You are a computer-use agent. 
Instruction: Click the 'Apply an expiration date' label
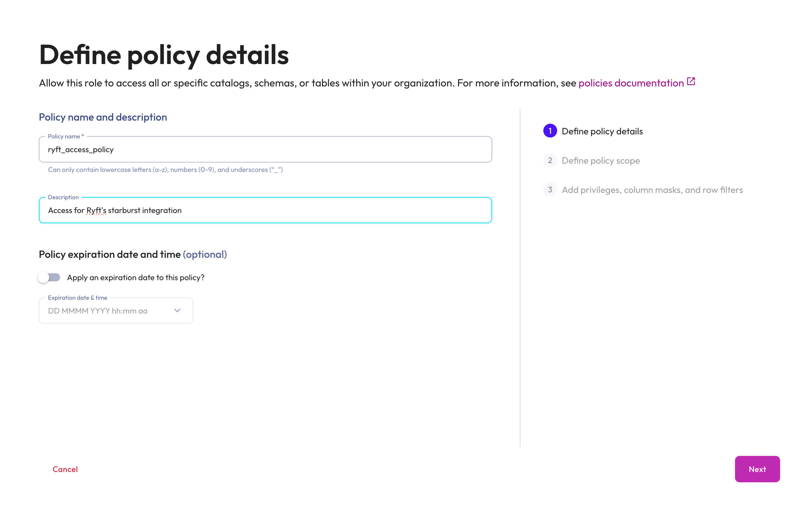click(136, 278)
